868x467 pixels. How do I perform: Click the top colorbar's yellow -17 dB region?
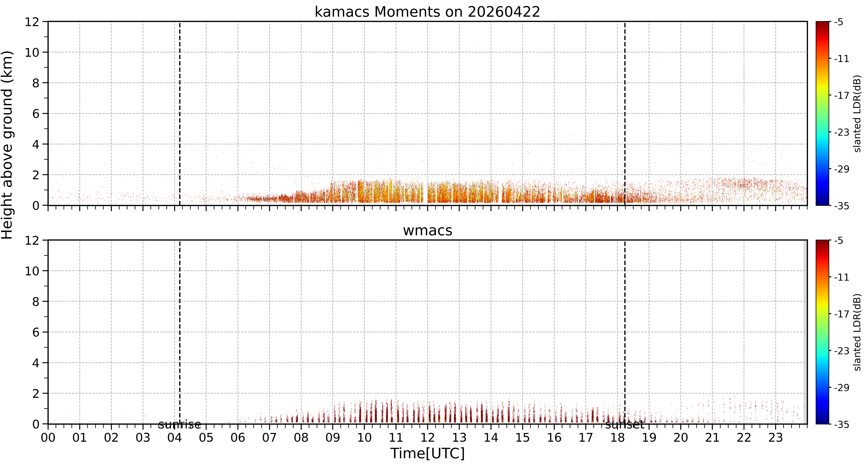(823, 95)
